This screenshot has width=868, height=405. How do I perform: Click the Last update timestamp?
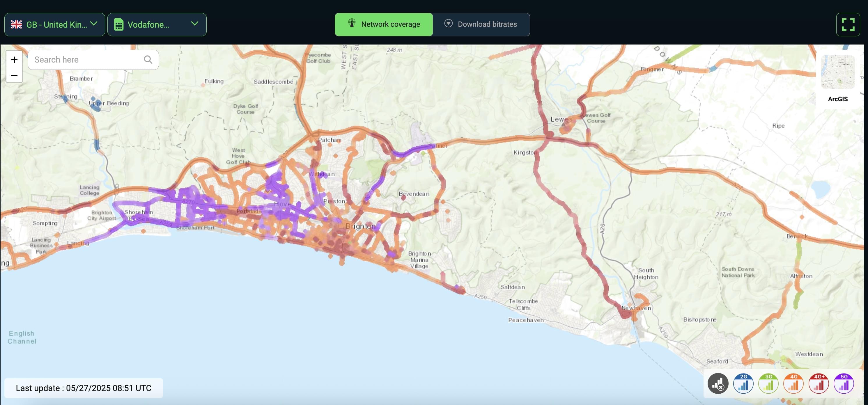click(x=84, y=388)
